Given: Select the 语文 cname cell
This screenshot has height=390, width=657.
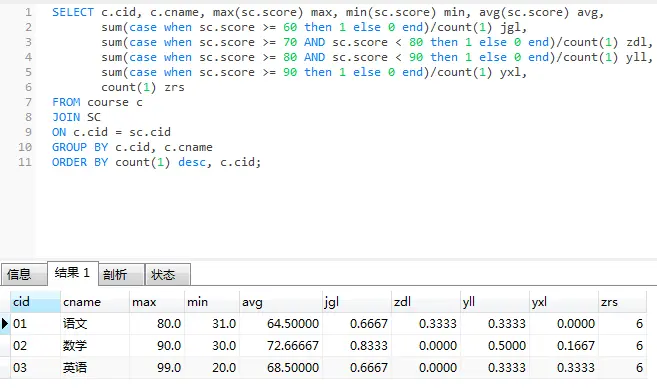Looking at the screenshot, I should [x=95, y=323].
